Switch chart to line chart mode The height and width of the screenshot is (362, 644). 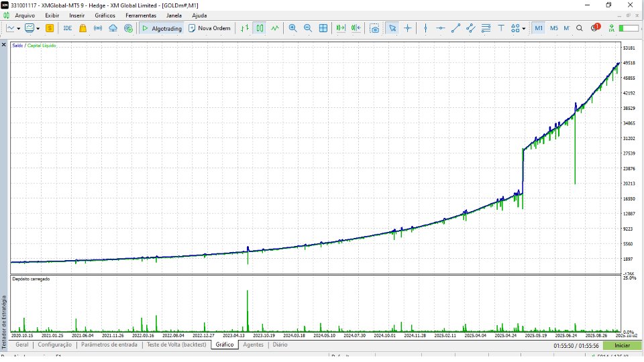pos(275,28)
